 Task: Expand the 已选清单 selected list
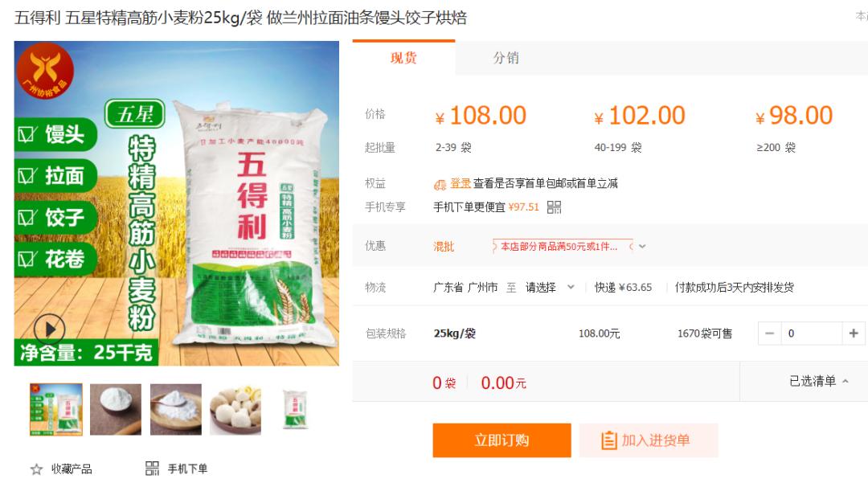[819, 381]
